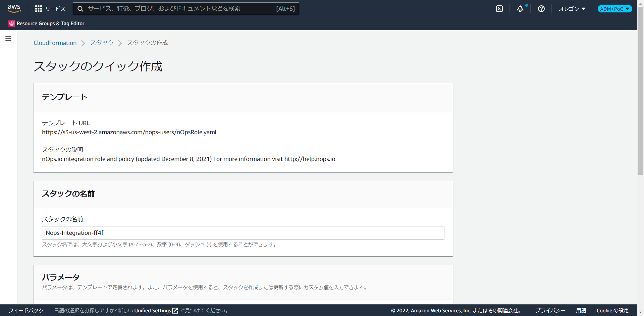Click the スタックの作成 breadcrumb text
This screenshot has height=316, width=644.
point(147,43)
